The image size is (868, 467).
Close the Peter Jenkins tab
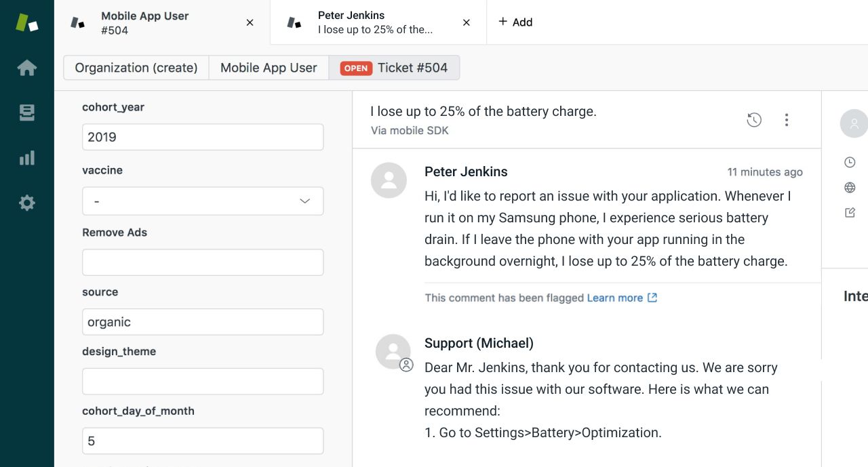coord(467,22)
